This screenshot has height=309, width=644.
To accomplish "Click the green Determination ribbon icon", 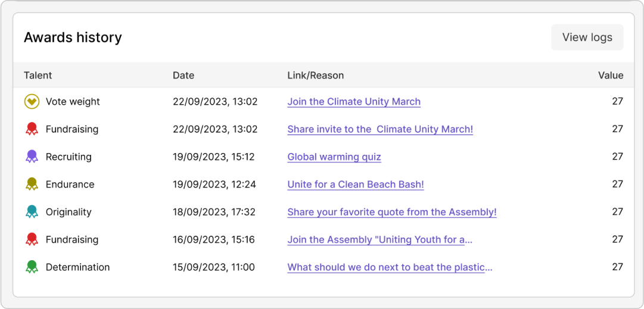I will pyautogui.click(x=32, y=267).
